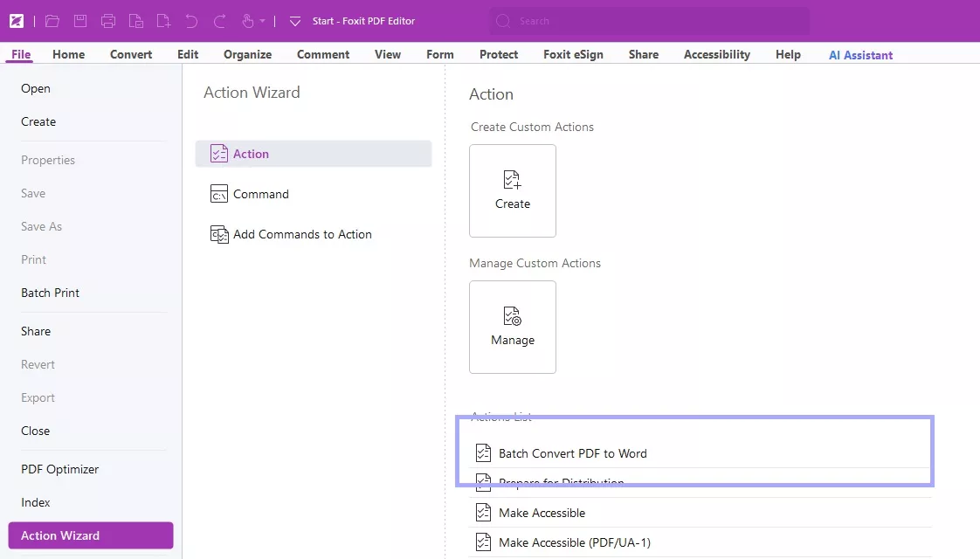Screen dimensions: 980x559
Task: Open the Start tab chevron dropdown
Action: (x=295, y=20)
